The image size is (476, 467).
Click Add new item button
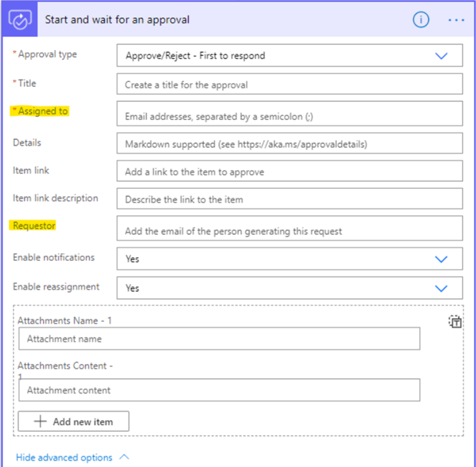click(x=73, y=421)
